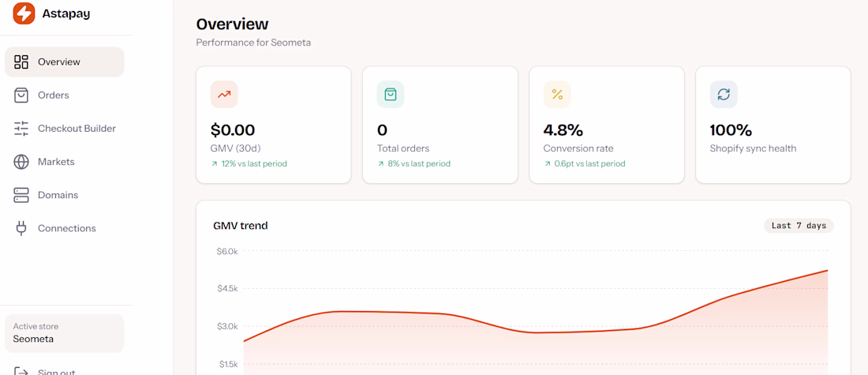Navigate to Markets section

pyautogui.click(x=64, y=162)
